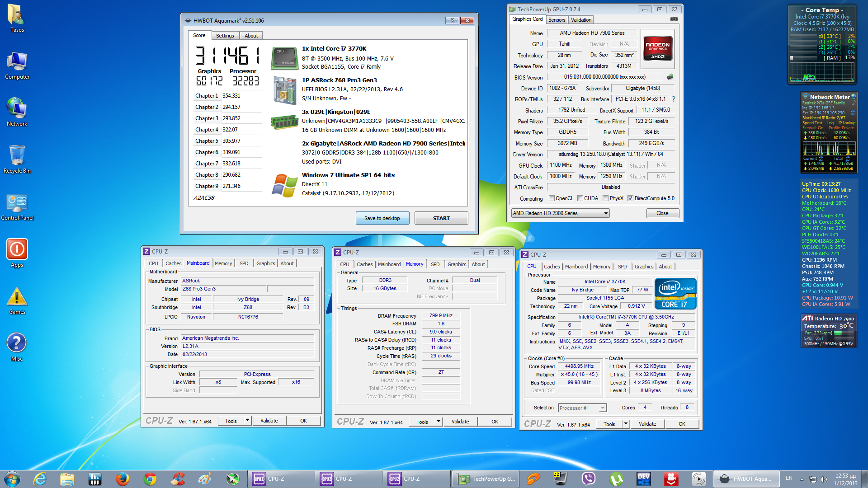Open the Control Panel desktop shortcut
The height and width of the screenshot is (488, 868).
click(17, 206)
